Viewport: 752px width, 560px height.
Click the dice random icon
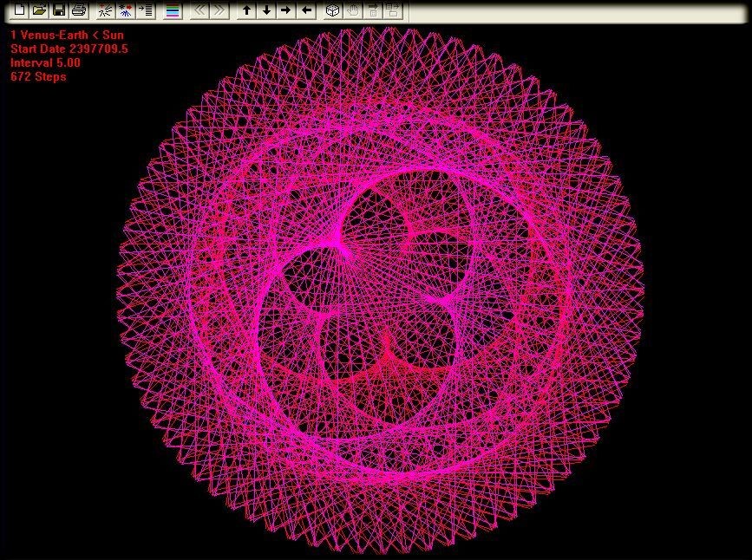[x=333, y=10]
